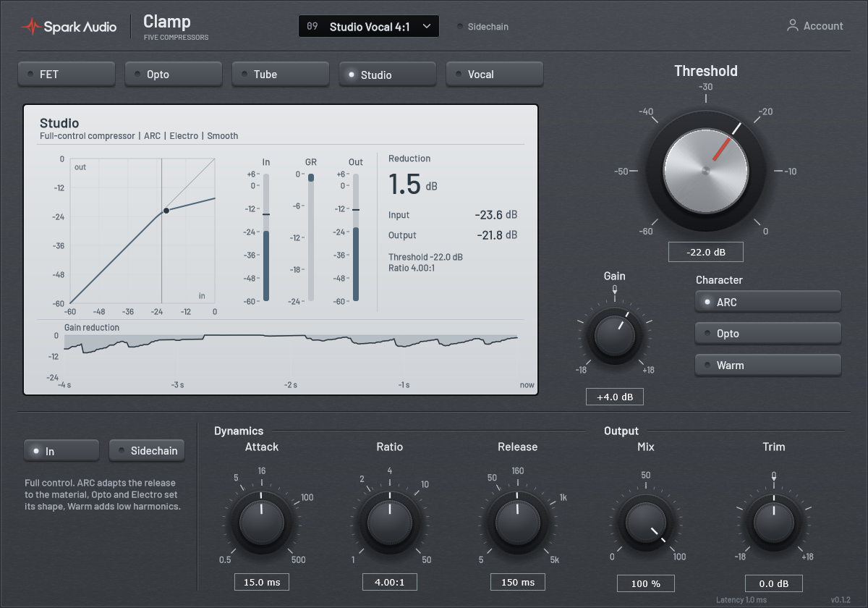Click the Full-control compressor subtitle text
Image resolution: width=868 pixels, height=608 pixels.
tap(139, 136)
